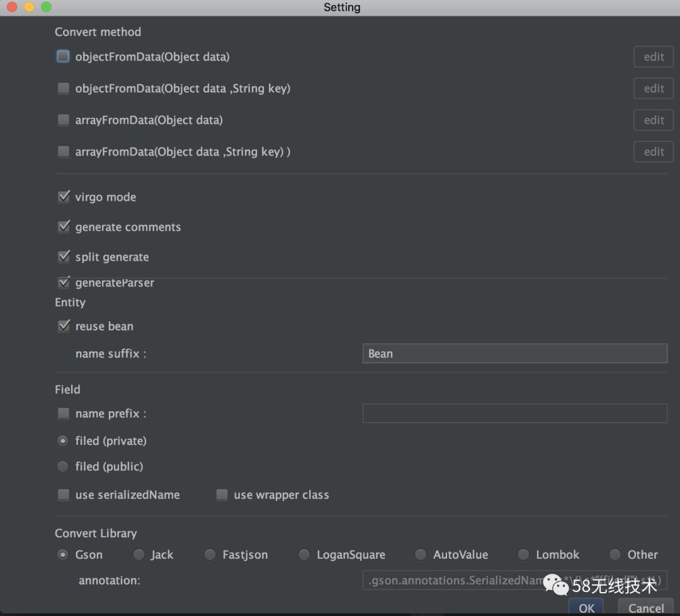Toggle generate comments checkbox
This screenshot has width=680, height=616.
(x=64, y=227)
